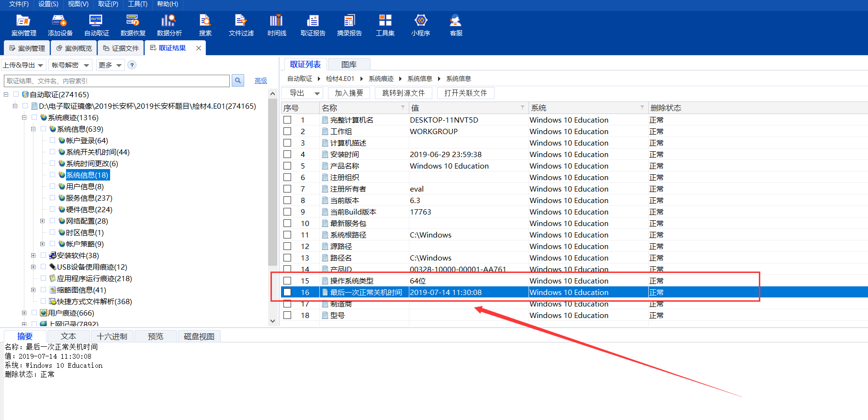Click the magnifier search button
Image resolution: width=868 pixels, height=420 pixels.
[x=238, y=81]
